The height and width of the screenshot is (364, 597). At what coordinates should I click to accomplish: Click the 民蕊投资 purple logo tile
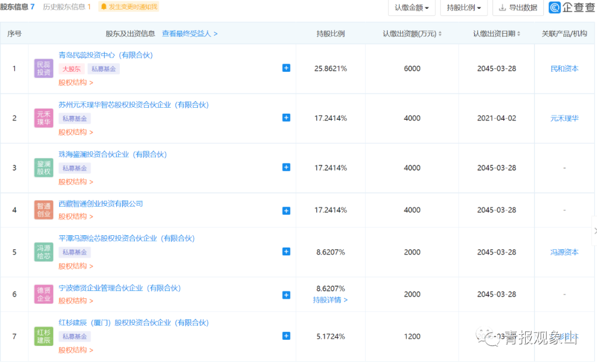pos(44,68)
